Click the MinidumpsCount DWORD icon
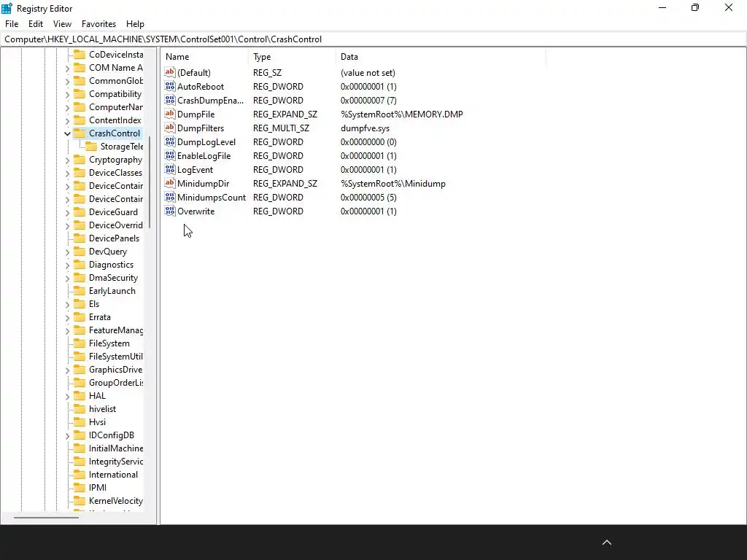Viewport: 747px width, 560px height. coord(170,197)
